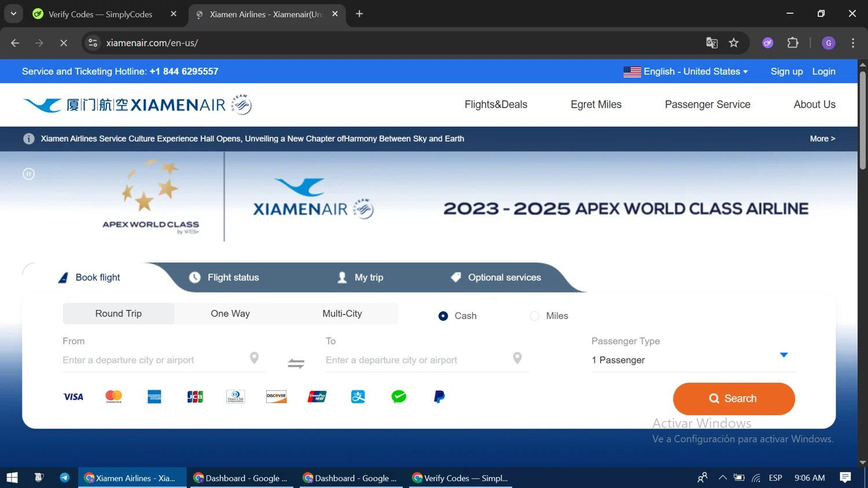Viewport: 868px width, 488px height.
Task: View site information icon in address bar
Action: pyautogui.click(x=93, y=43)
